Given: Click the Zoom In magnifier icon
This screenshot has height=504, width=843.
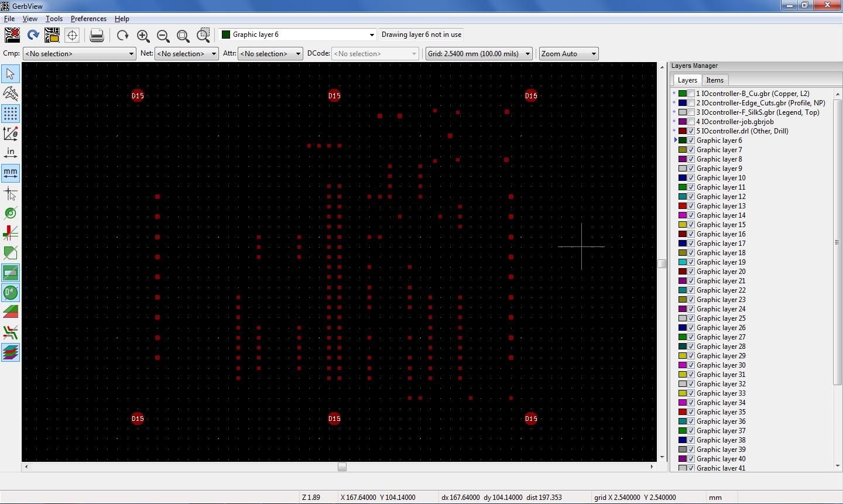Looking at the screenshot, I should tap(143, 35).
